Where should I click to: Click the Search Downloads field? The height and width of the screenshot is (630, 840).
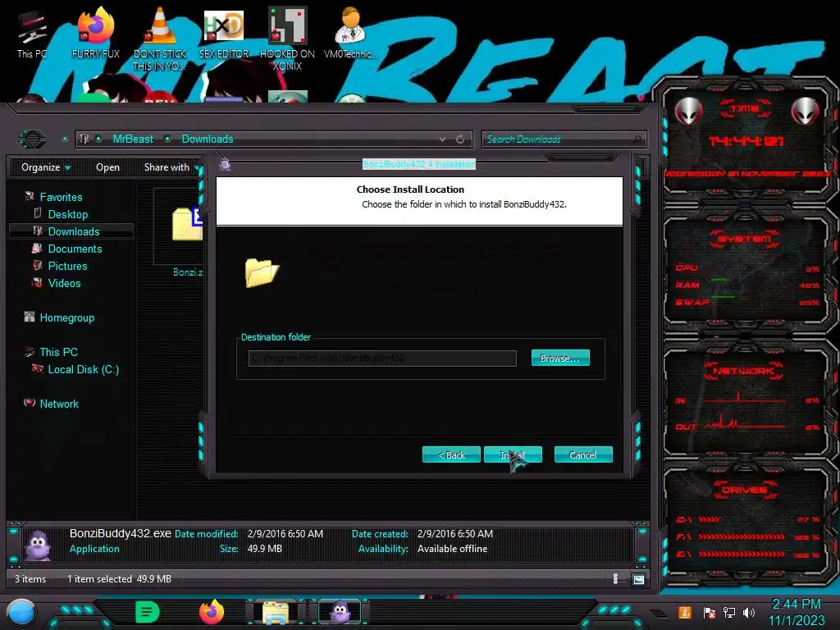coord(564,139)
